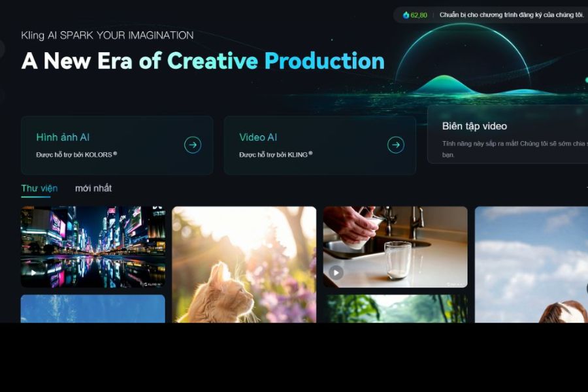Click the Kling AI SPARK YOUR IMAGINATION heading
The image size is (588, 392).
point(107,35)
